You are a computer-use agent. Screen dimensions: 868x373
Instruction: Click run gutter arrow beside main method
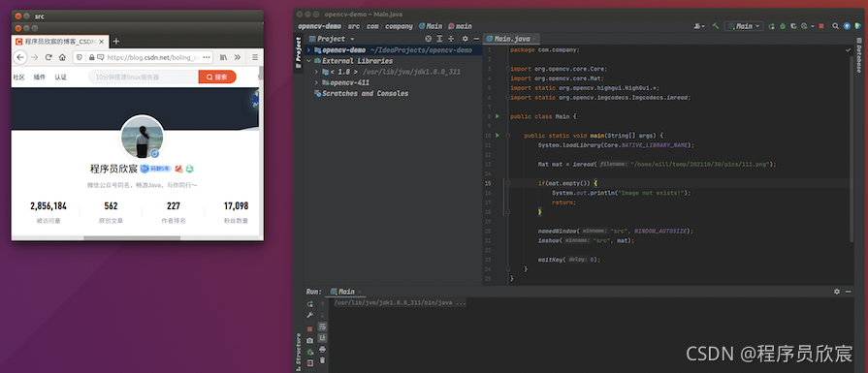498,135
